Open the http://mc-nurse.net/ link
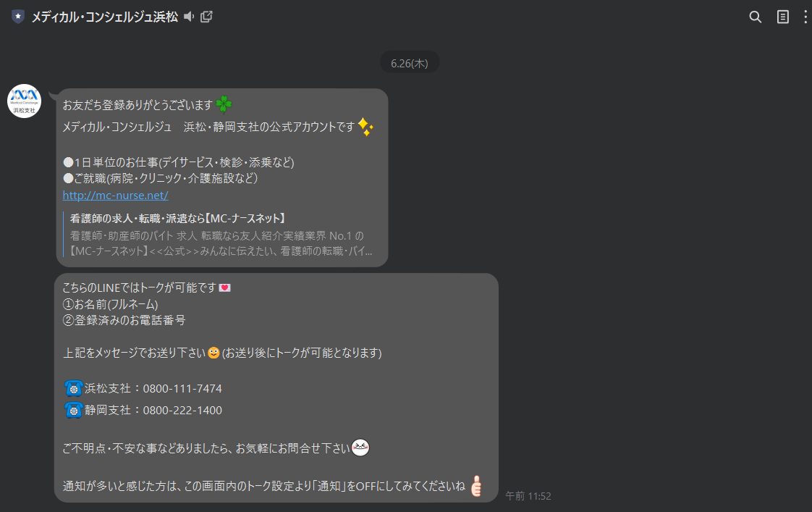The width and height of the screenshot is (812, 512). 116,196
